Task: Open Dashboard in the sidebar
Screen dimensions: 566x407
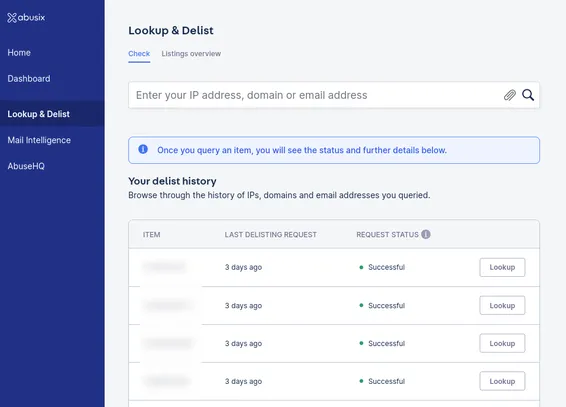Action: [29, 79]
